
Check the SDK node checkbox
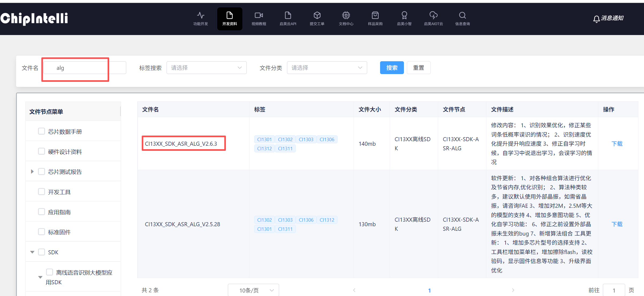pos(41,252)
